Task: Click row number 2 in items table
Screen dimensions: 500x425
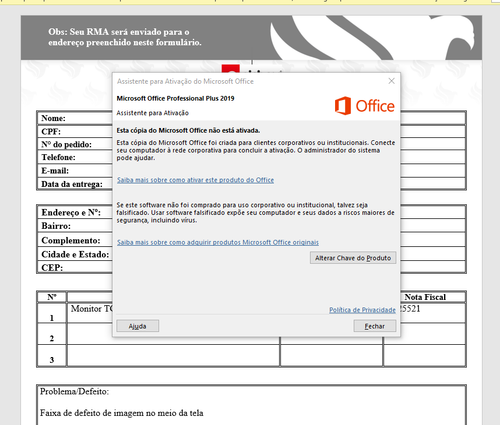Action: point(52,338)
